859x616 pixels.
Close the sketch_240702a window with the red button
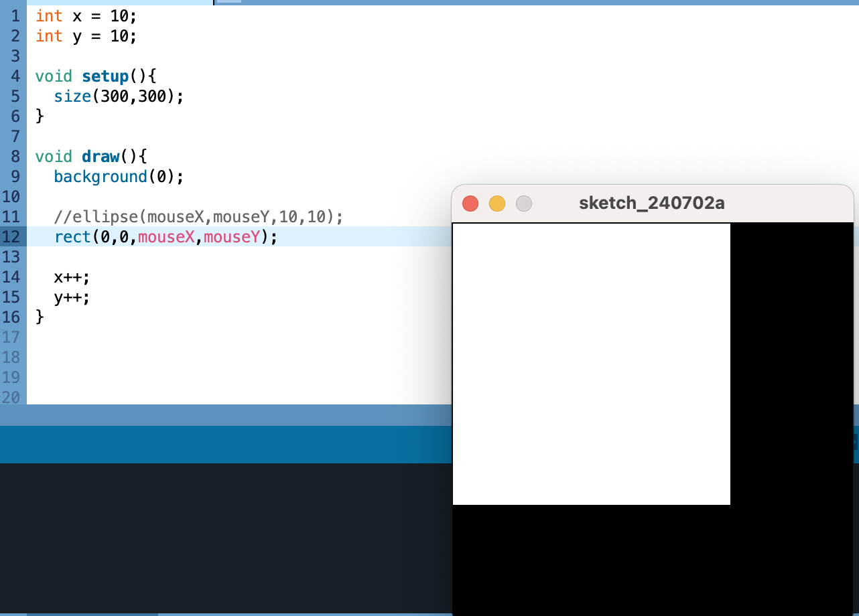pyautogui.click(x=470, y=204)
